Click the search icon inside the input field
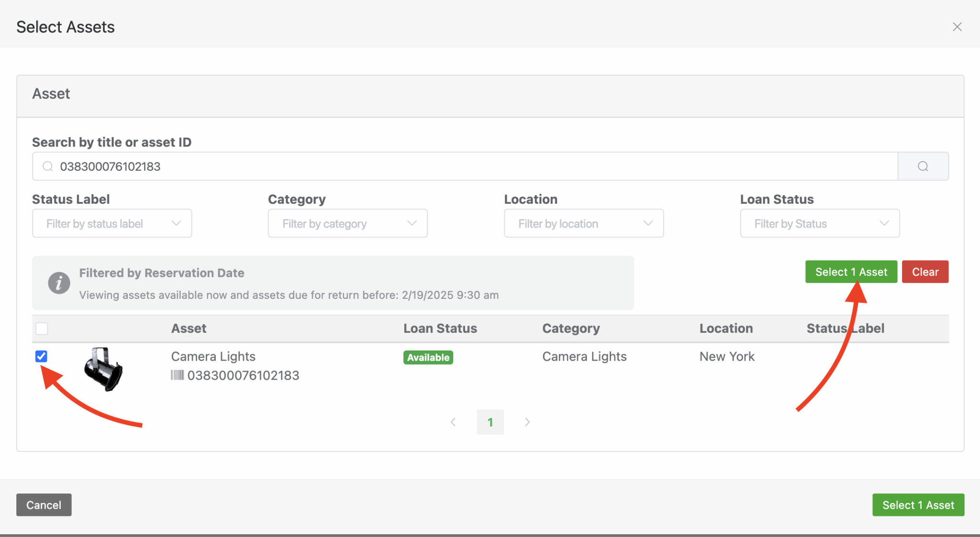The image size is (980, 537). click(48, 166)
